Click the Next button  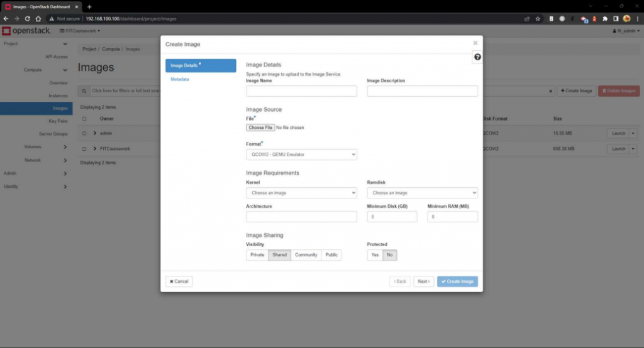coord(425,281)
